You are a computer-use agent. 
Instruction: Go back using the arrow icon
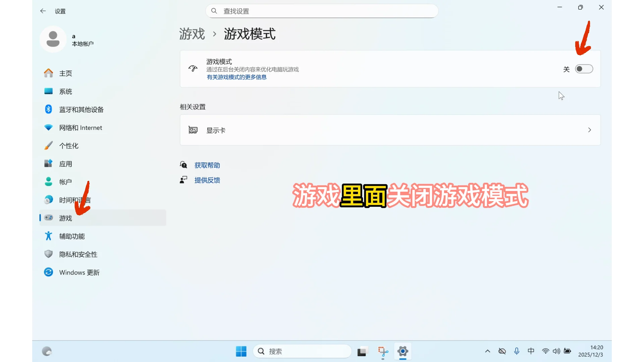click(x=43, y=11)
